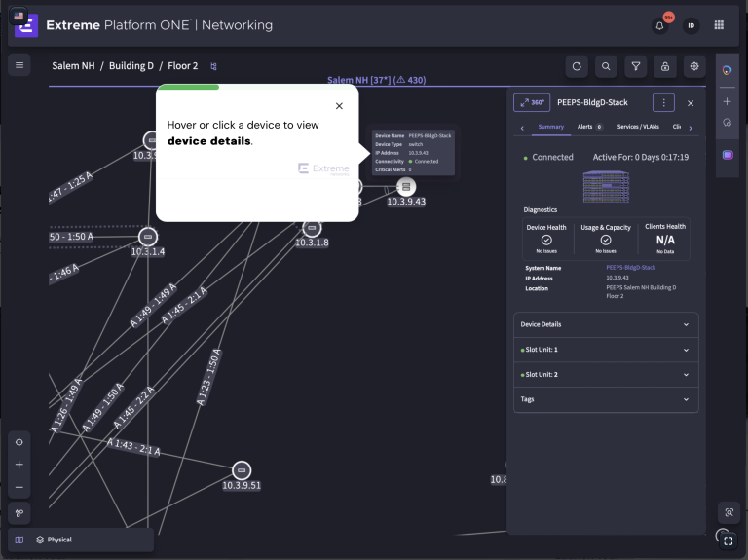Open the Usage & Capacity diagnostics card

[x=606, y=240]
